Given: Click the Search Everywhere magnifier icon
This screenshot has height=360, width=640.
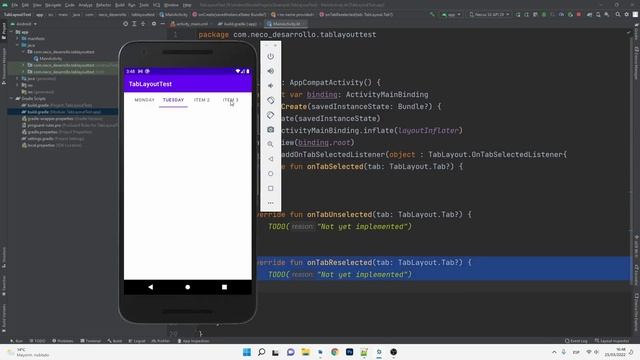Looking at the screenshot, I should [x=618, y=14].
